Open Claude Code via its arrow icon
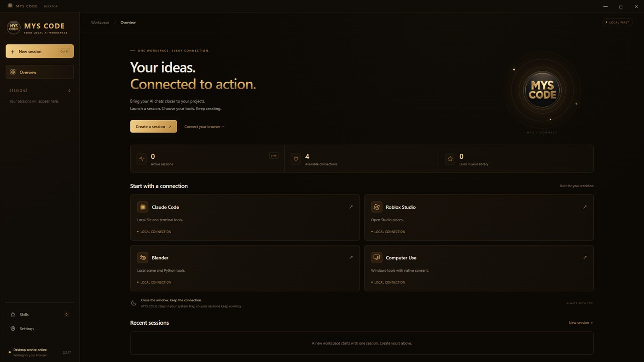 351,207
